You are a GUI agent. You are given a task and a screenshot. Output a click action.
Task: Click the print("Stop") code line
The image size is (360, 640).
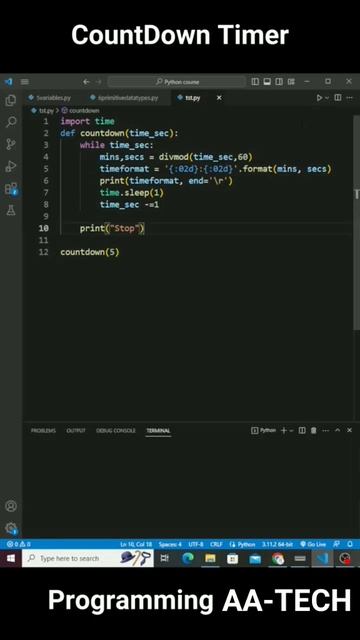[112, 228]
